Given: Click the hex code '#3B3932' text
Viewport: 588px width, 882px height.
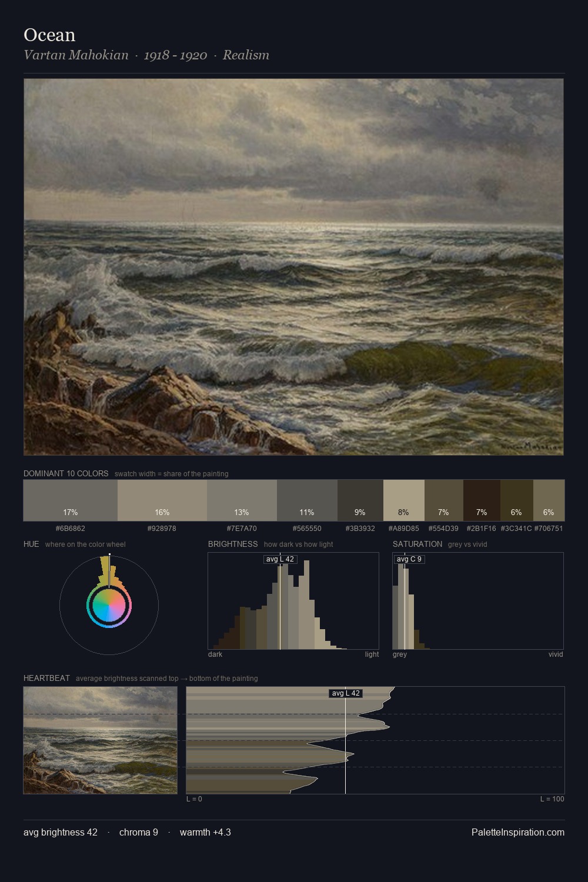Looking at the screenshot, I should coord(360,529).
